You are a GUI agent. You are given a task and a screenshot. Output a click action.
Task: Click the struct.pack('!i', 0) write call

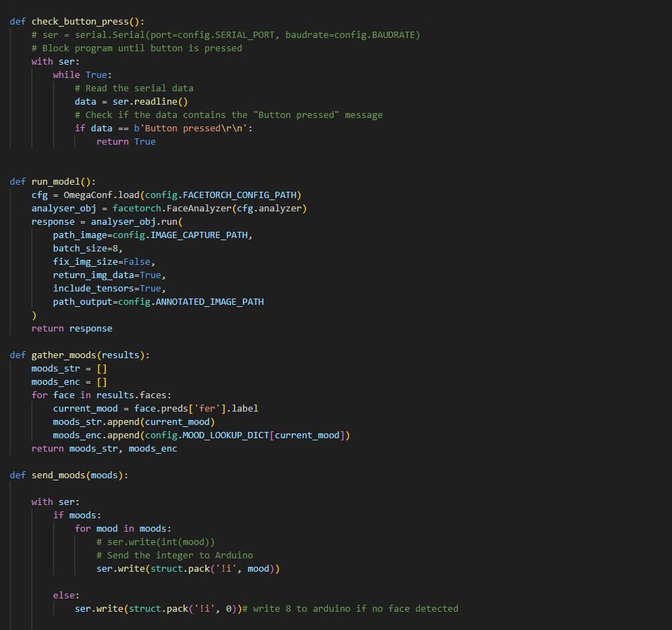(x=158, y=608)
